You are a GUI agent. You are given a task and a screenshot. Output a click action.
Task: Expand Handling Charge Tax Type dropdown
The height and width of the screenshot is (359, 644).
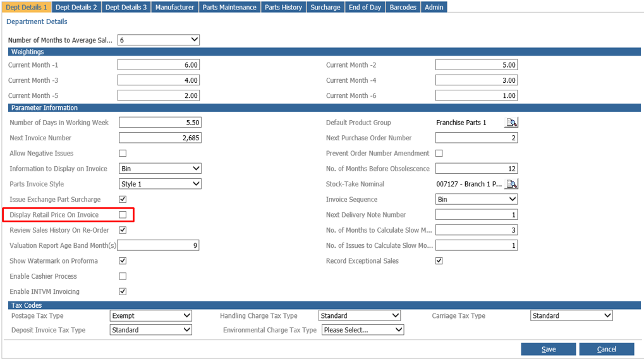360,315
